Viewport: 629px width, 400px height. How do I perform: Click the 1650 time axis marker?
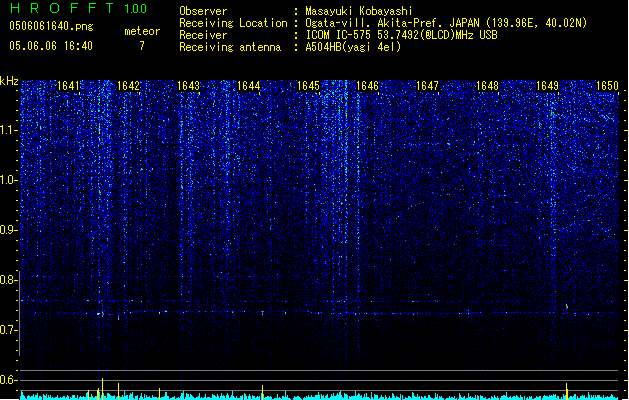607,86
